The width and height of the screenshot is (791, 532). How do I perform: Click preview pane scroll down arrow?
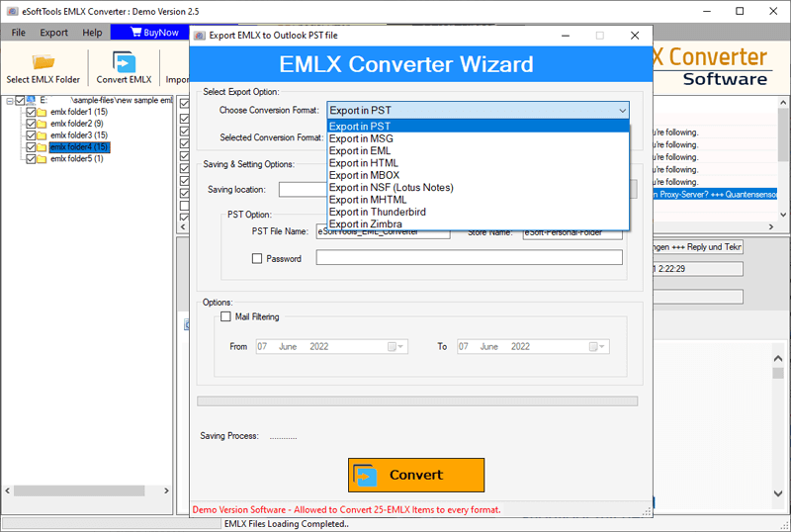pyautogui.click(x=778, y=493)
